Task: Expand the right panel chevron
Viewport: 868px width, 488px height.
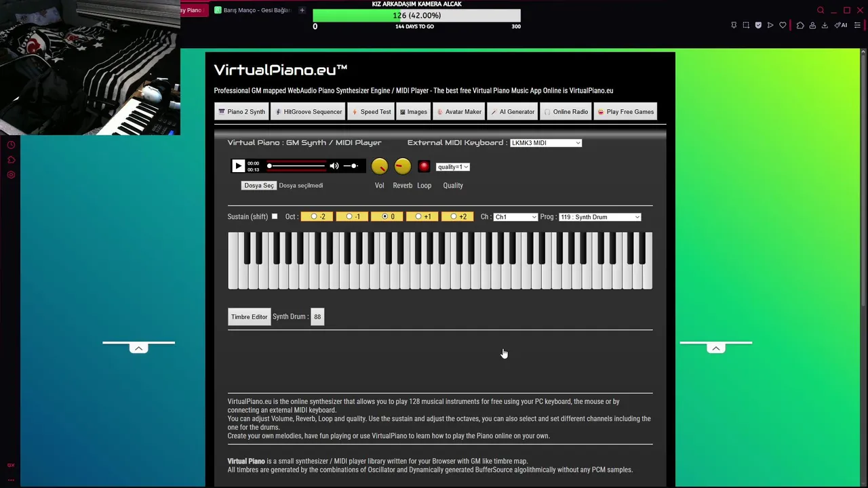Action: pyautogui.click(x=716, y=348)
